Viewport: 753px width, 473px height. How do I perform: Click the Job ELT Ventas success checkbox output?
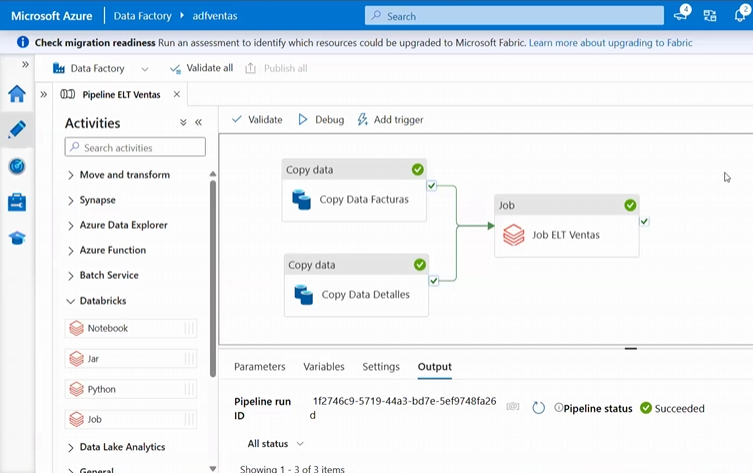(644, 221)
